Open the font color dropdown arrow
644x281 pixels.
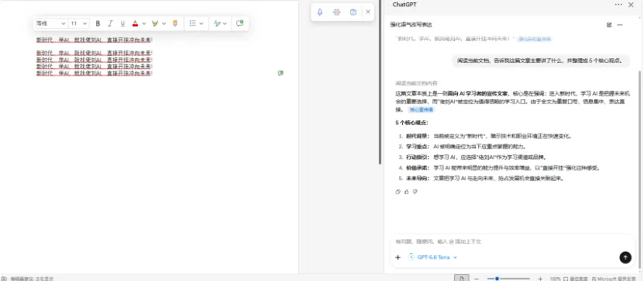click(144, 23)
